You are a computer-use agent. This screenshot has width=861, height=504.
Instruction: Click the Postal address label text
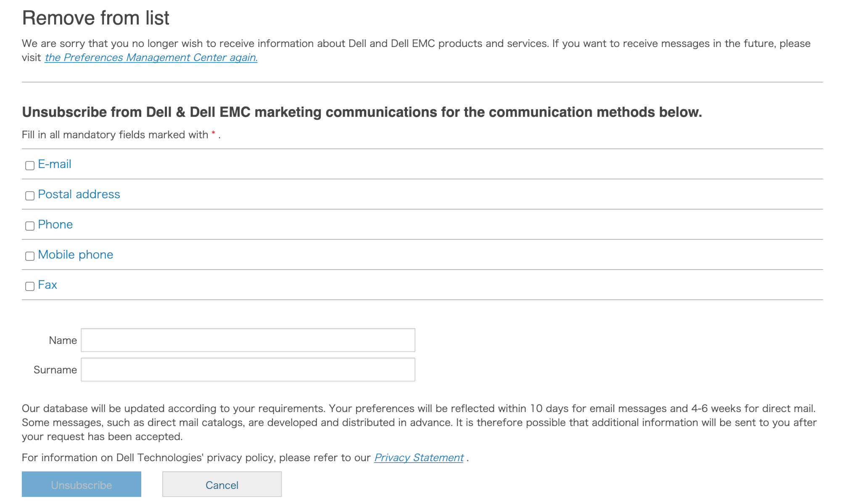coord(79,194)
